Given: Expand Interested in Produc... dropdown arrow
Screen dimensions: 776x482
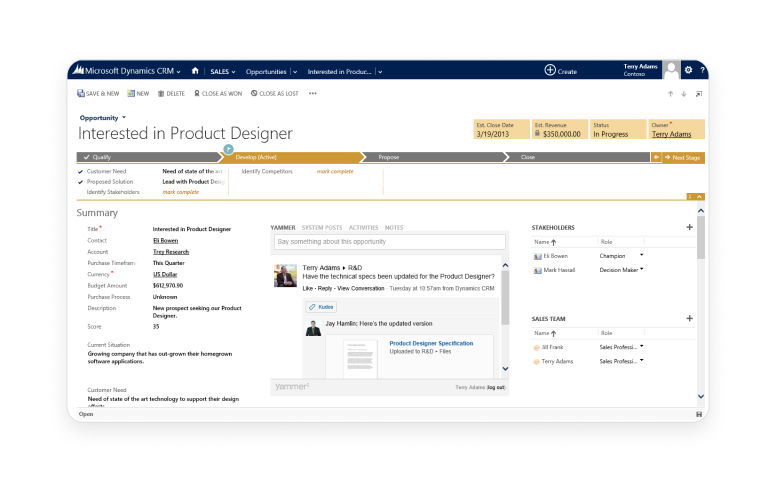Looking at the screenshot, I should (380, 72).
